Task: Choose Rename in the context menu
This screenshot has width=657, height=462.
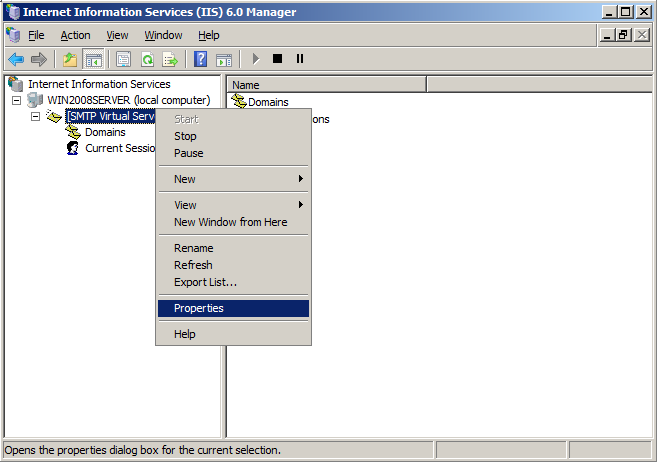Action: [x=233, y=248]
